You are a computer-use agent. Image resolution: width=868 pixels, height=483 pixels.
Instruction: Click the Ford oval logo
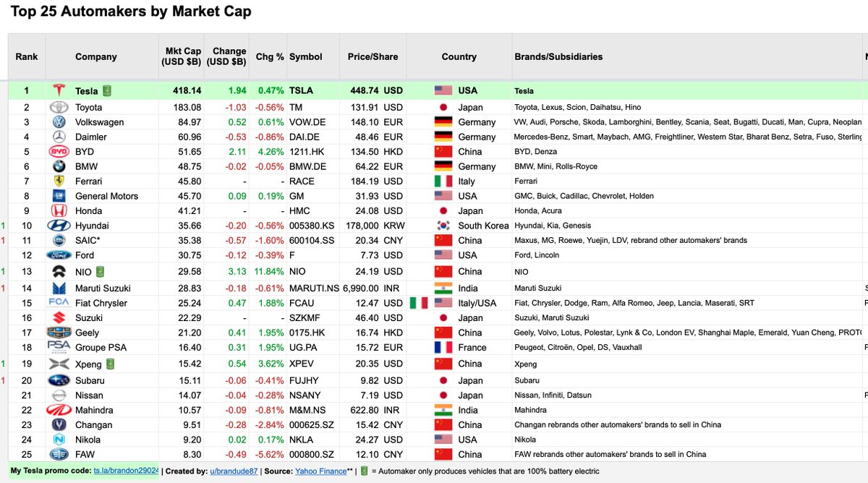coord(59,255)
